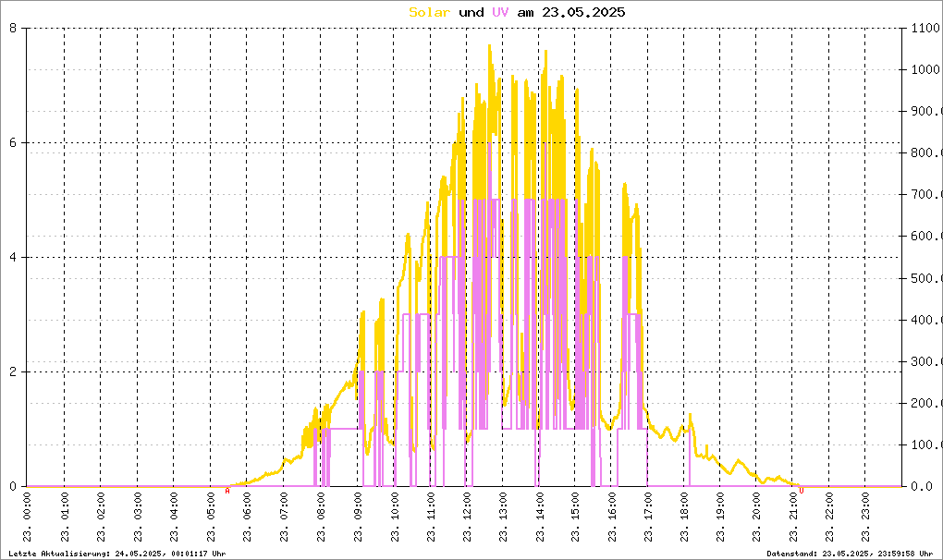The width and height of the screenshot is (943, 560).
Task: Select the left axis value "8"
Action: point(13,28)
